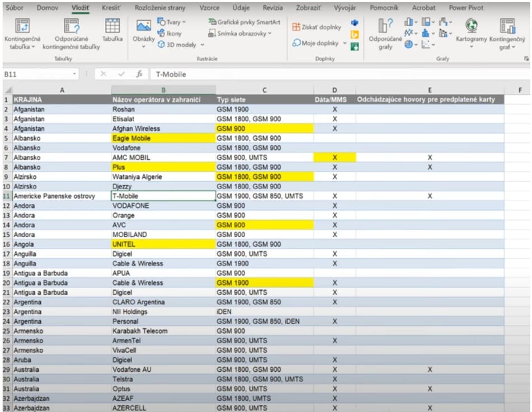Switch to the Rozloženie strany tab

(x=160, y=7)
